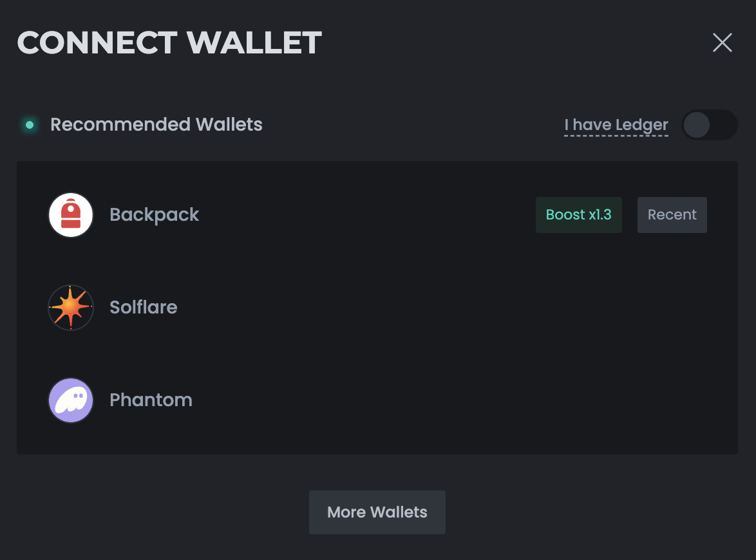
Task: Click the purple Phantom ghost icon
Action: [71, 400]
